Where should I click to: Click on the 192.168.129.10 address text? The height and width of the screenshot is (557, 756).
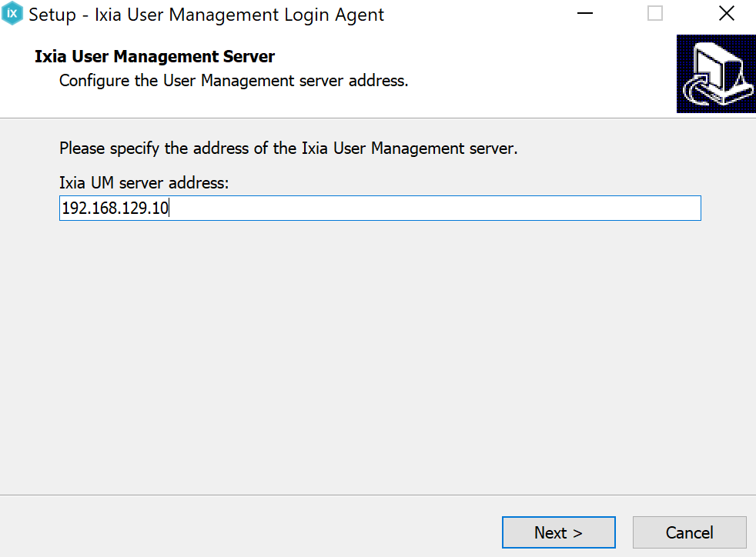115,208
